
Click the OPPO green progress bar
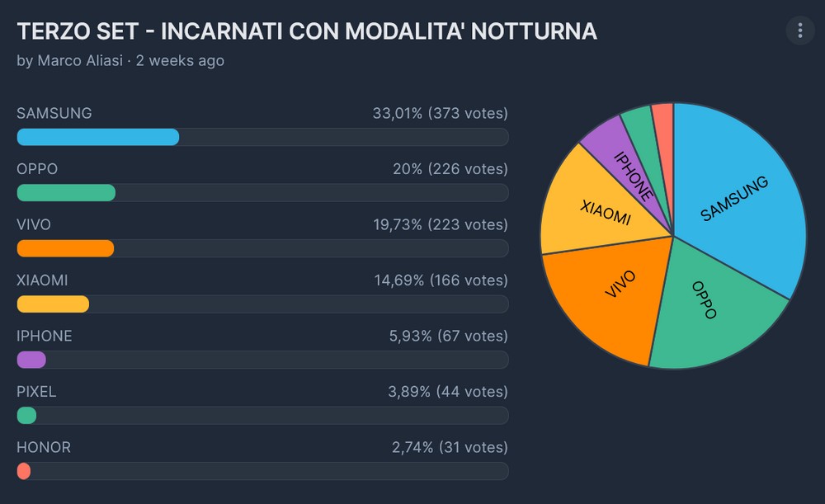click(x=66, y=193)
